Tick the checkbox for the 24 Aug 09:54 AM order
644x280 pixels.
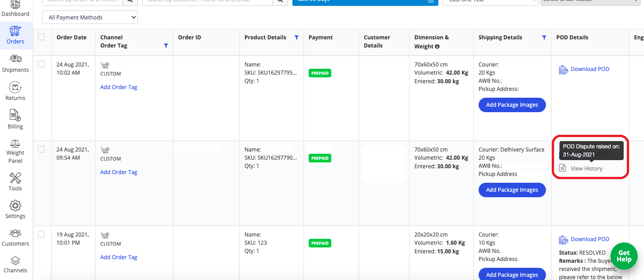tap(42, 149)
